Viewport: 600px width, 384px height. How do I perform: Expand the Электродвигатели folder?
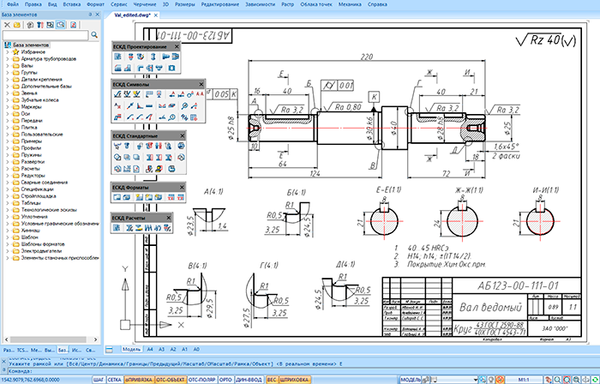(x=8, y=251)
